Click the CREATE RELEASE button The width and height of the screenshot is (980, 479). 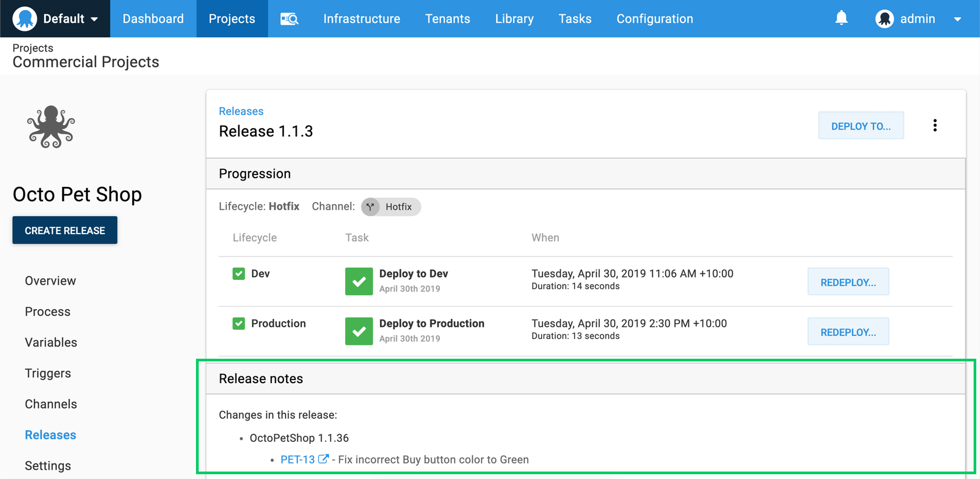point(64,230)
